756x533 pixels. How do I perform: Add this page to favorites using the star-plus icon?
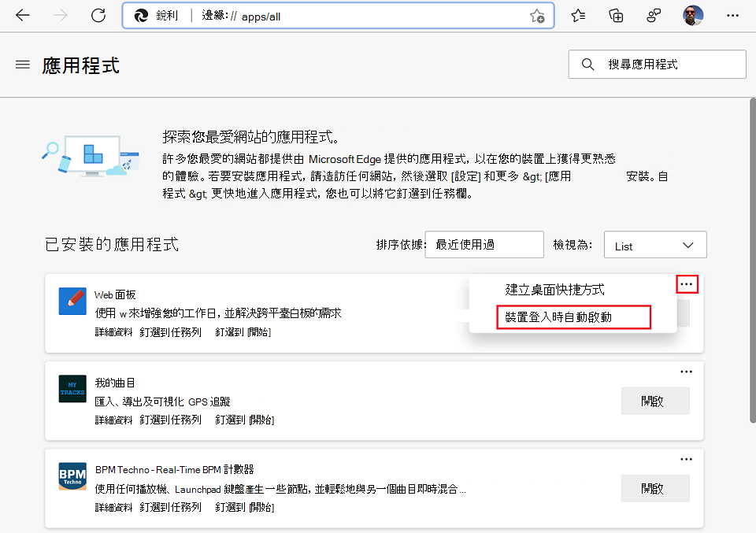point(537,16)
